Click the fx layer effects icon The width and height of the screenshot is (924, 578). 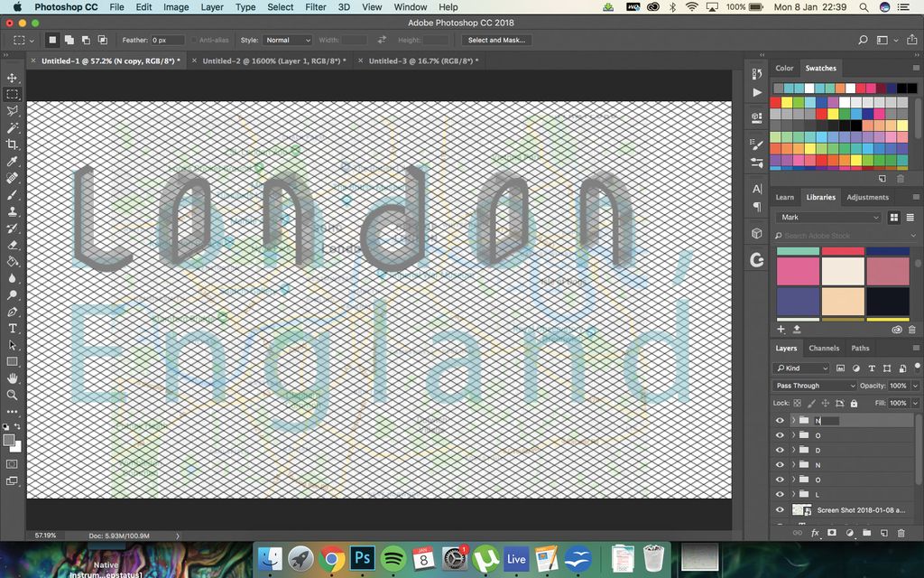815,533
